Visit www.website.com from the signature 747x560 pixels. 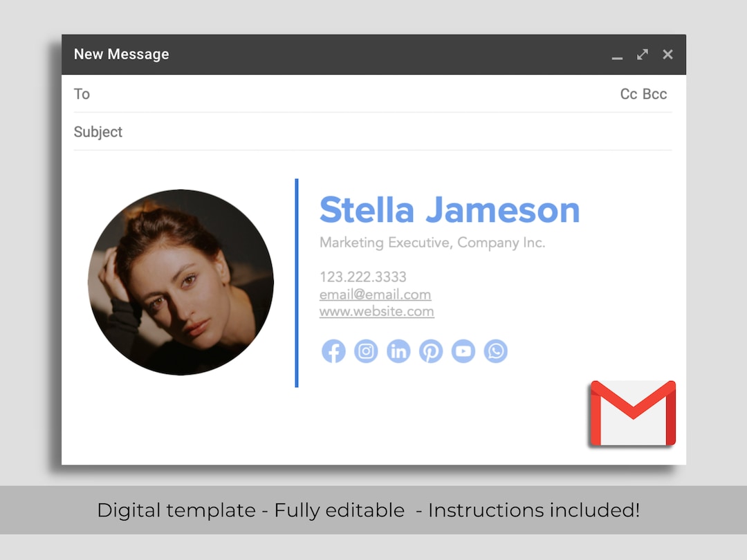[376, 311]
